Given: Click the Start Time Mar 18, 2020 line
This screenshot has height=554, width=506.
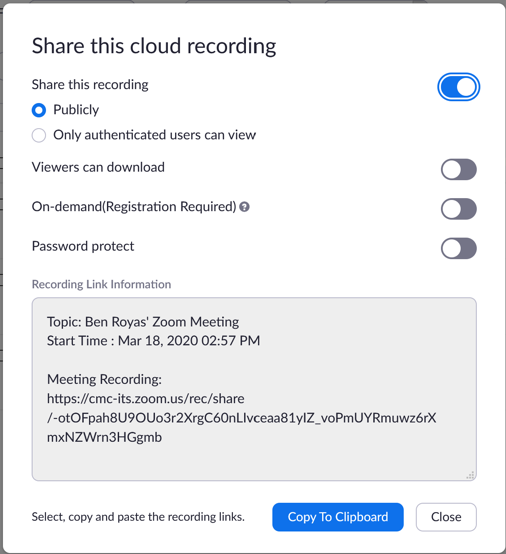Looking at the screenshot, I should click(x=153, y=341).
